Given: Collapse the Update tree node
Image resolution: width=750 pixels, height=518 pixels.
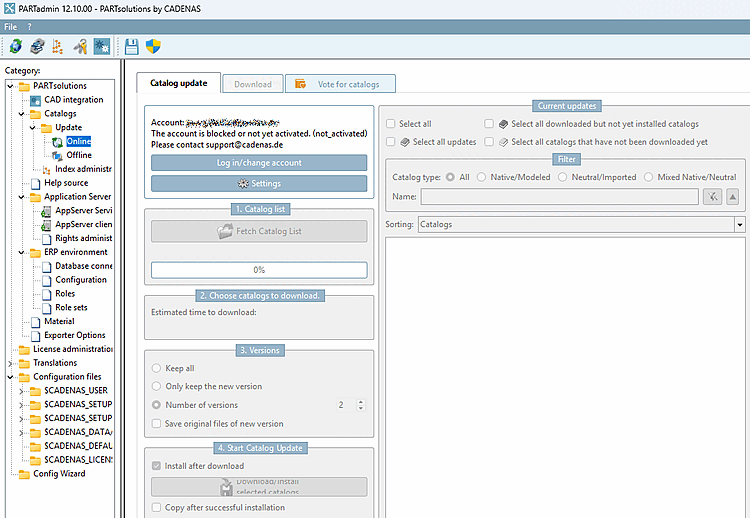Looking at the screenshot, I should 32,128.
